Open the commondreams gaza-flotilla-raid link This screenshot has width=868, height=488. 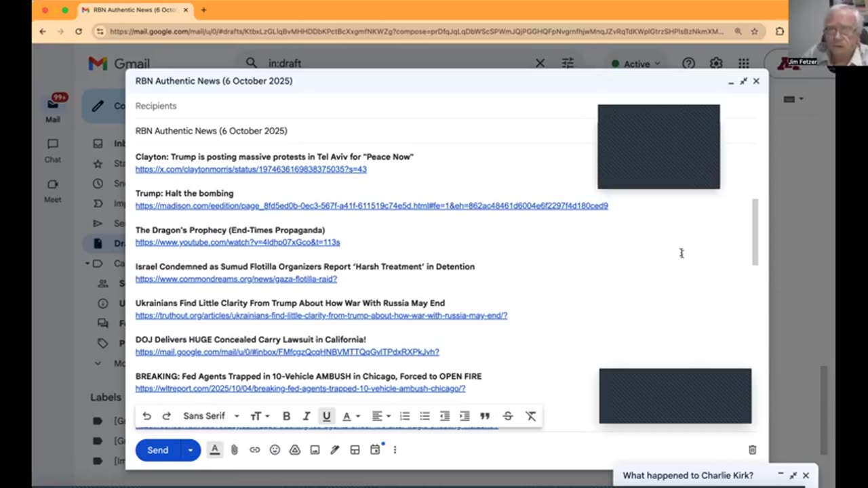[x=236, y=279]
